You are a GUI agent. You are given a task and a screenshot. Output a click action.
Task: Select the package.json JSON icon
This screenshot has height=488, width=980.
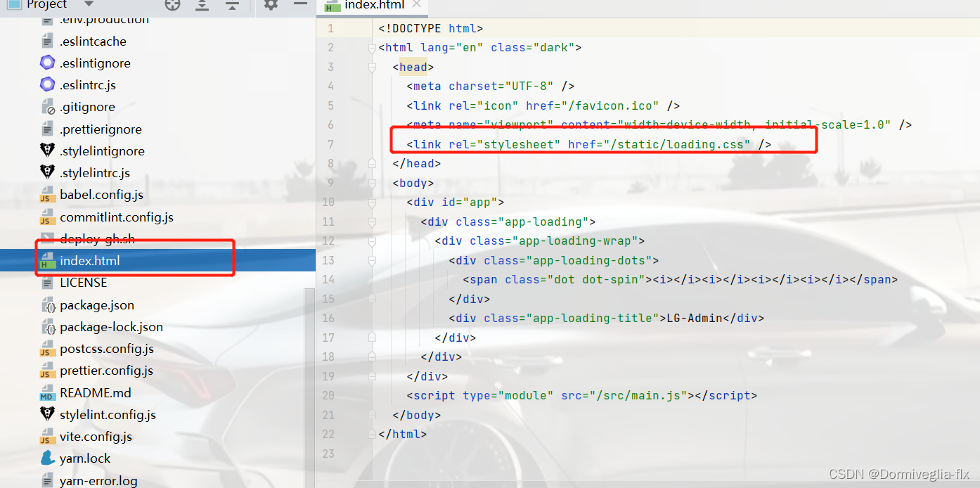47,304
